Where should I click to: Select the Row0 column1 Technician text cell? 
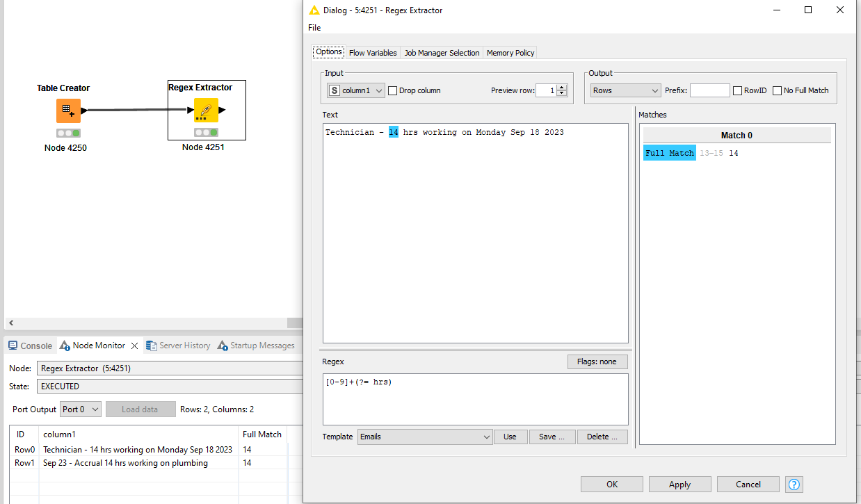(x=138, y=450)
